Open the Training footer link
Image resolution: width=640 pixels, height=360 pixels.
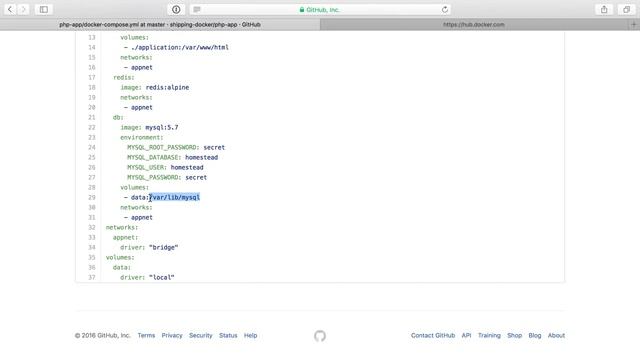coord(489,336)
